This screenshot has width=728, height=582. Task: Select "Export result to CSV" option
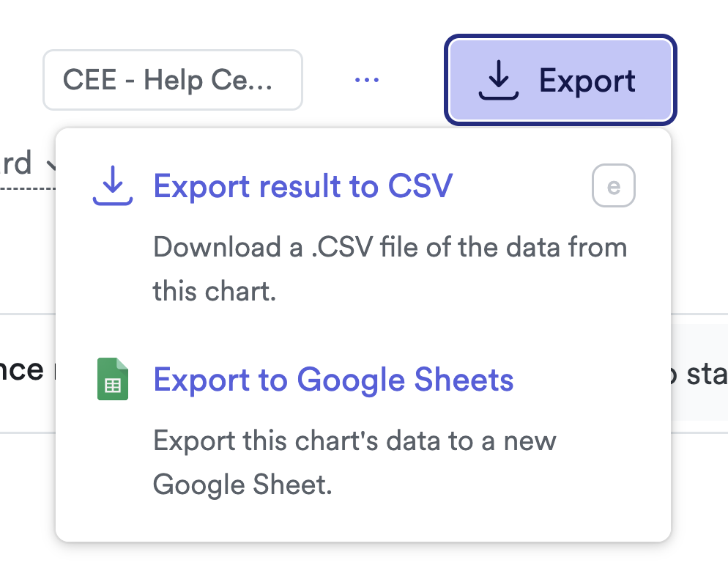click(x=302, y=186)
